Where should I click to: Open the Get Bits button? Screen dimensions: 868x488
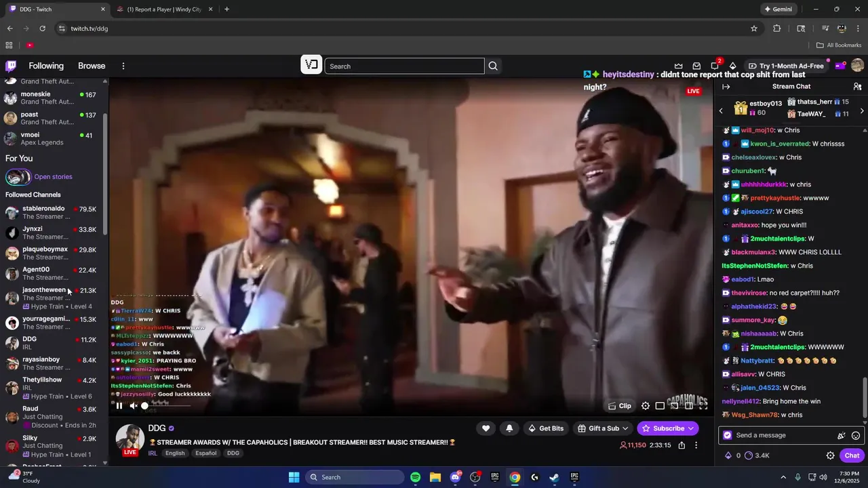click(546, 428)
